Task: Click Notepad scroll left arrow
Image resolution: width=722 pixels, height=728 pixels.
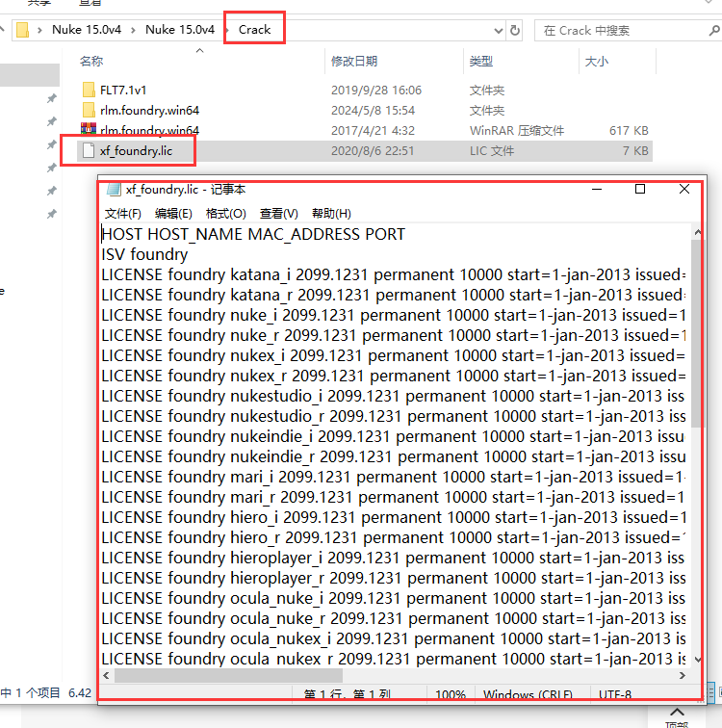Action: point(106,675)
